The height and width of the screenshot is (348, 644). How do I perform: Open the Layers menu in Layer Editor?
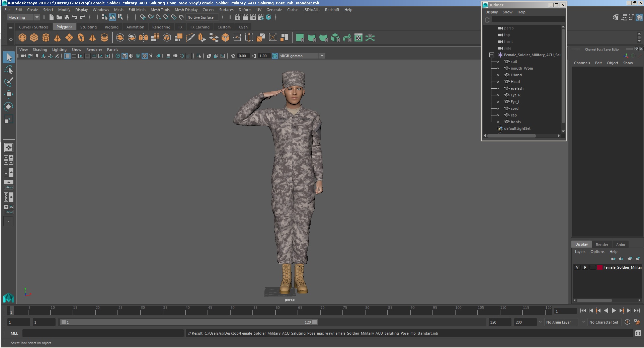coord(580,252)
